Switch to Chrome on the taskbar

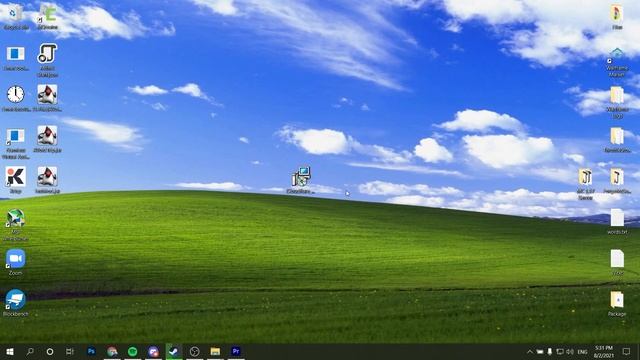(x=112, y=351)
